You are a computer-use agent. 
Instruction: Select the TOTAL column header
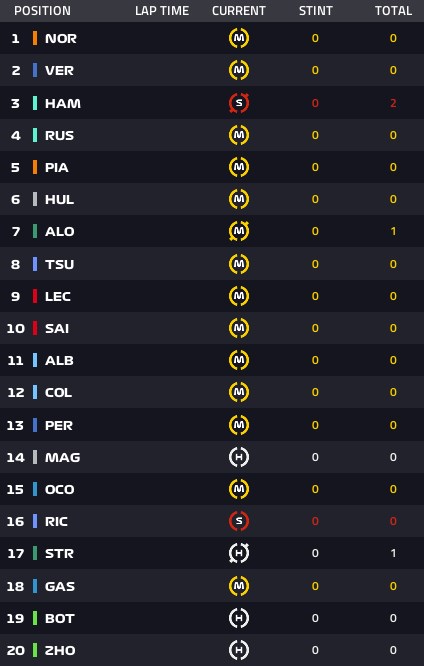pyautogui.click(x=393, y=11)
